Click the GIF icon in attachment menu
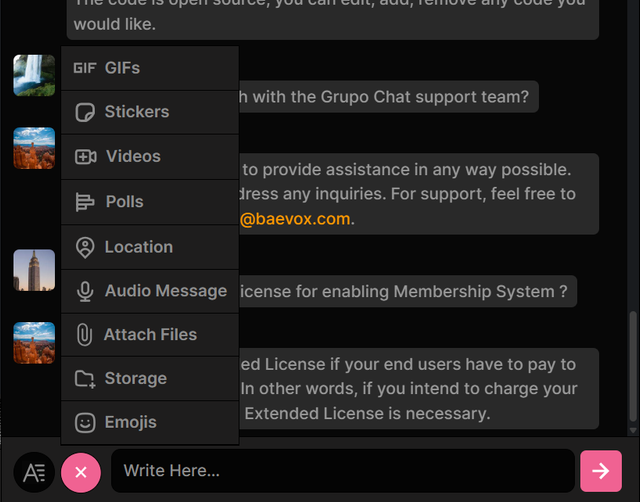 [x=84, y=68]
